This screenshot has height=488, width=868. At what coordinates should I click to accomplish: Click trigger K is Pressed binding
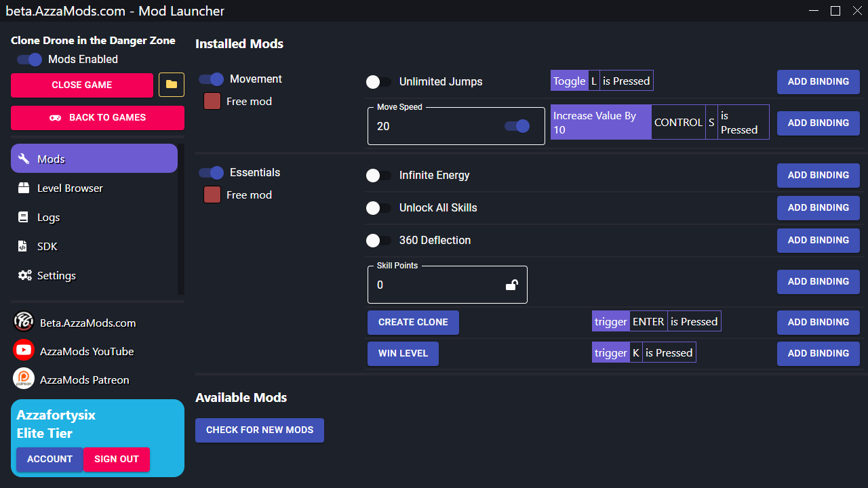(644, 353)
